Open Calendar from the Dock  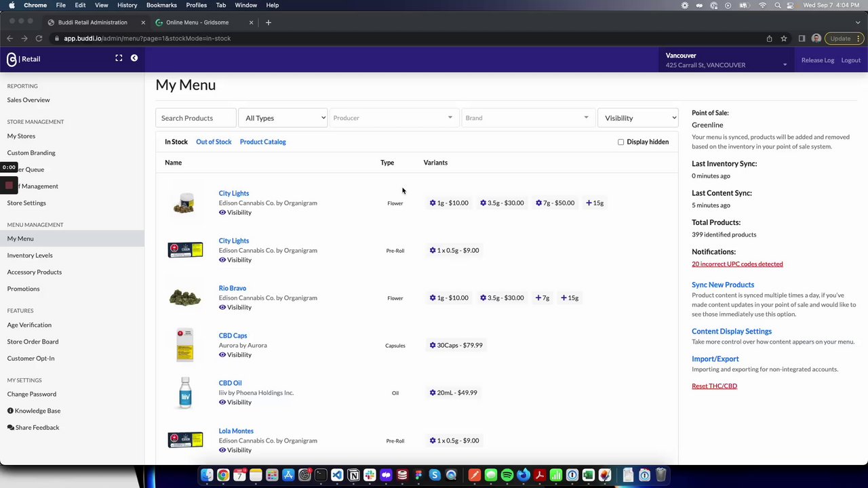pyautogui.click(x=239, y=475)
